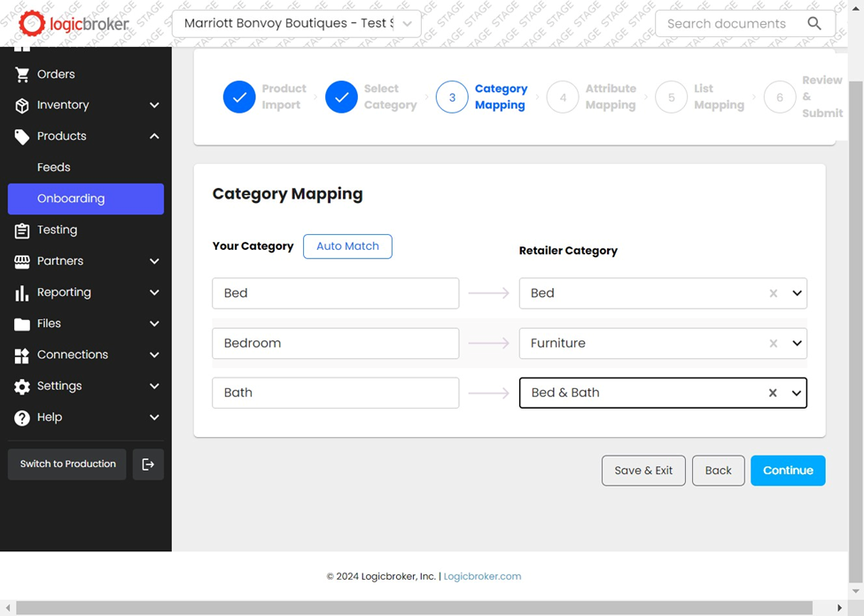Image resolution: width=864 pixels, height=616 pixels.
Task: Click the completed Product Import step checkmark
Action: pos(239,97)
